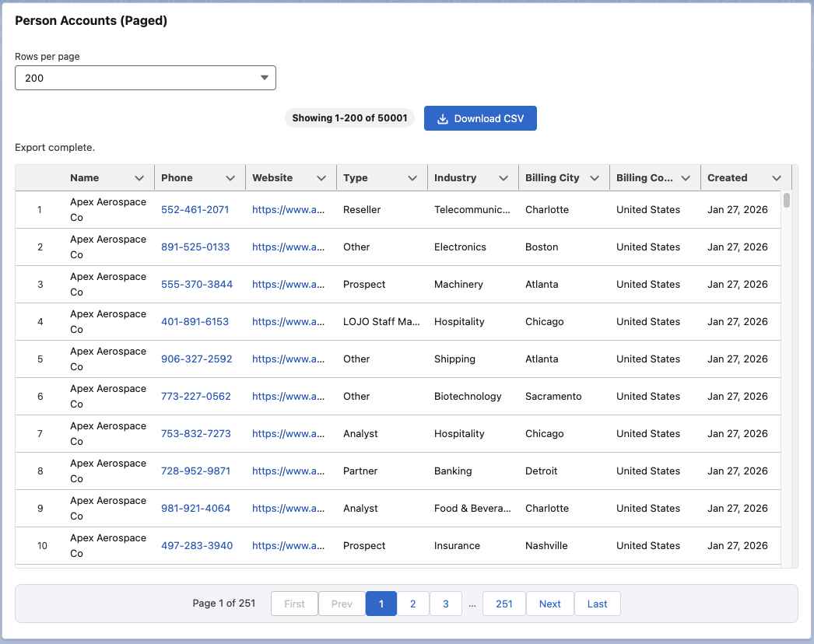
Task: Open the Name column chevron menu
Action: [139, 178]
